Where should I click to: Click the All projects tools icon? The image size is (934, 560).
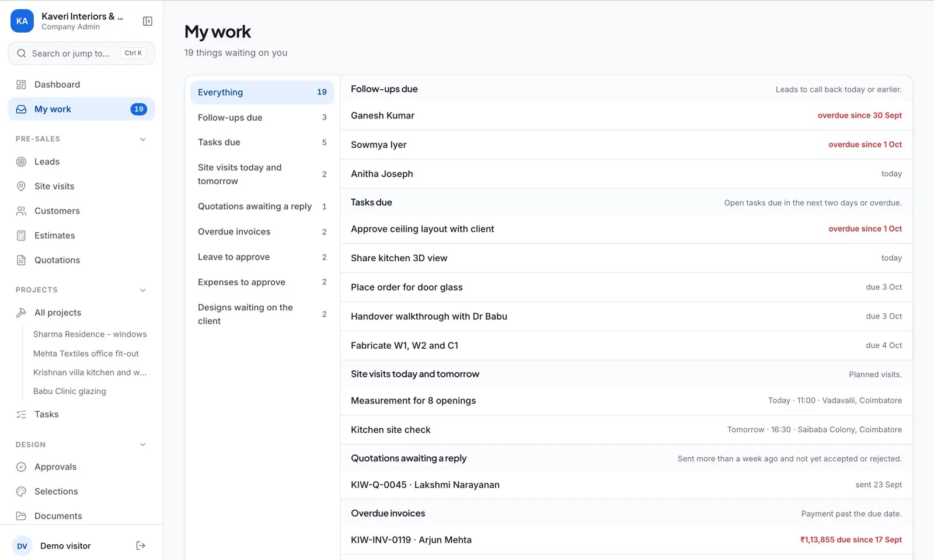pos(21,313)
